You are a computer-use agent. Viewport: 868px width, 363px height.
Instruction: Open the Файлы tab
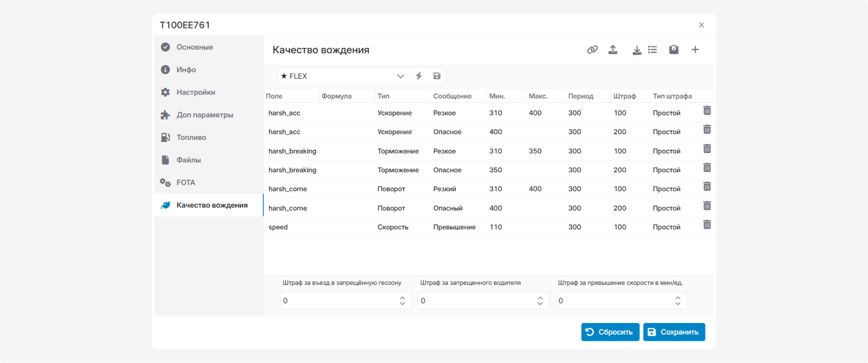coord(208,160)
